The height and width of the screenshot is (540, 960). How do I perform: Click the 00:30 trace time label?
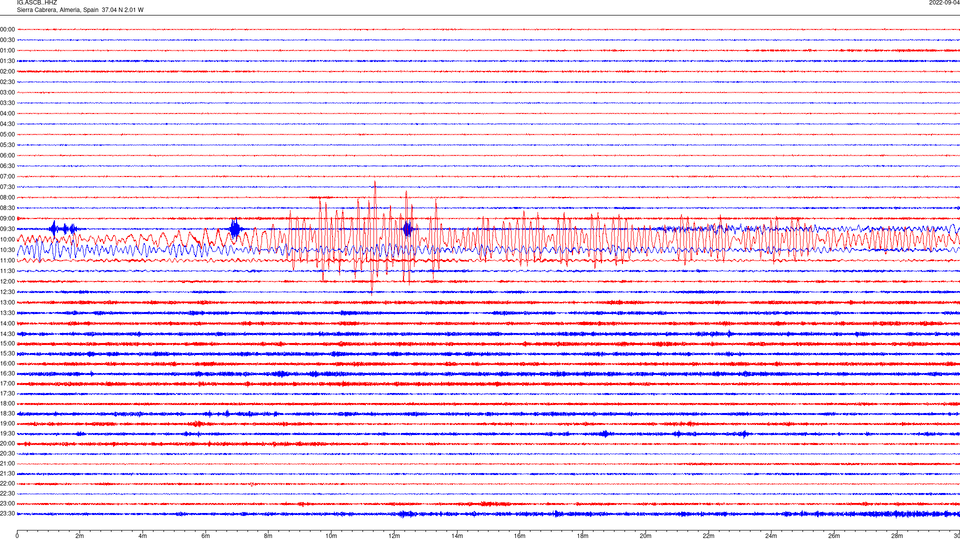[x=7, y=40]
